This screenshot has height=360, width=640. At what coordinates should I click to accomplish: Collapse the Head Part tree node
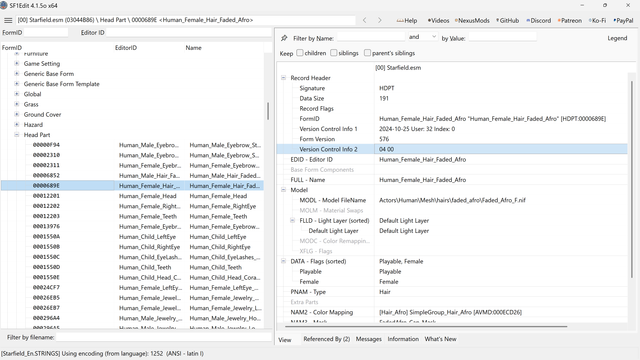click(17, 135)
